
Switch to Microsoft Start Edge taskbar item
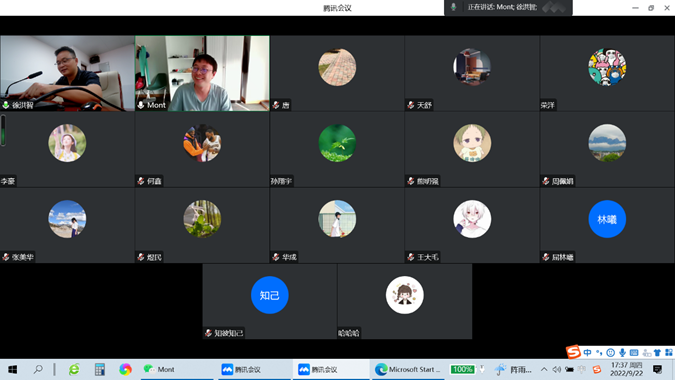(407, 369)
